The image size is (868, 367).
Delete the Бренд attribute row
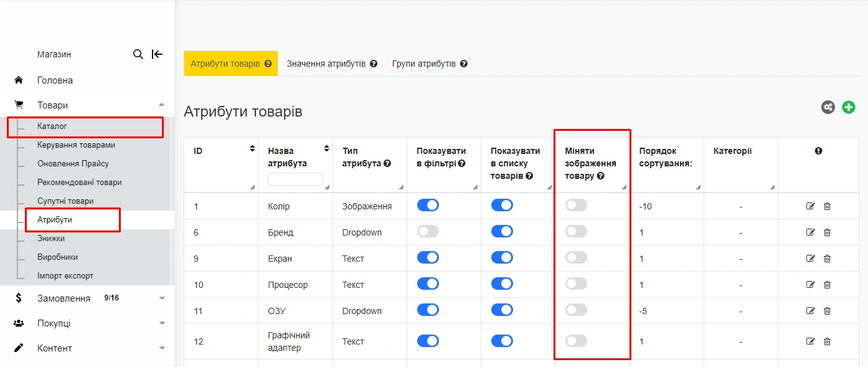pyautogui.click(x=827, y=232)
